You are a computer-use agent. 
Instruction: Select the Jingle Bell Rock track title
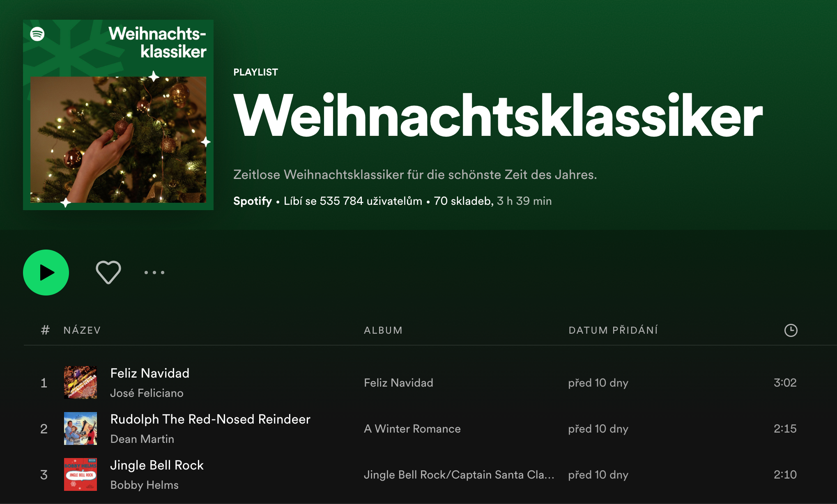(x=157, y=465)
